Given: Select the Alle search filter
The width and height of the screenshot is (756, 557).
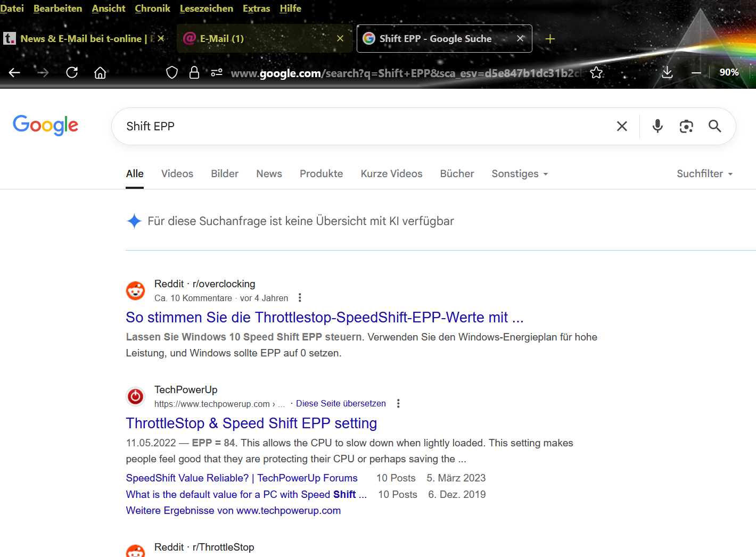Looking at the screenshot, I should [135, 173].
